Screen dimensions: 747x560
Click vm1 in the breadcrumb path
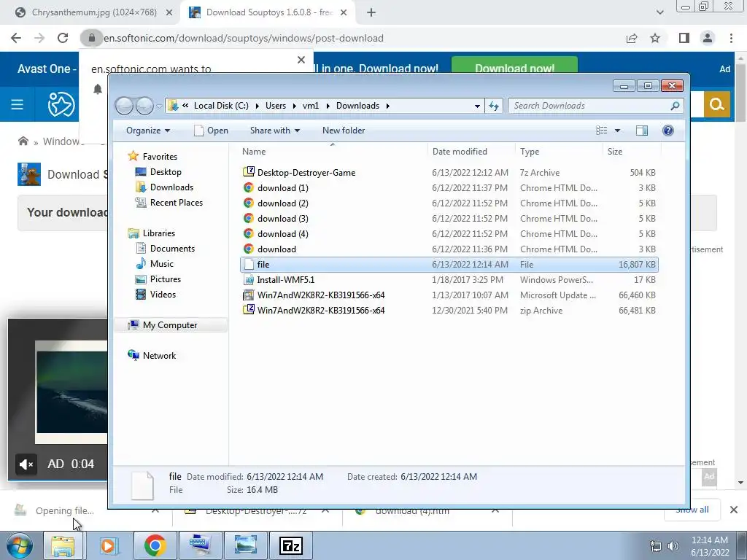click(311, 106)
